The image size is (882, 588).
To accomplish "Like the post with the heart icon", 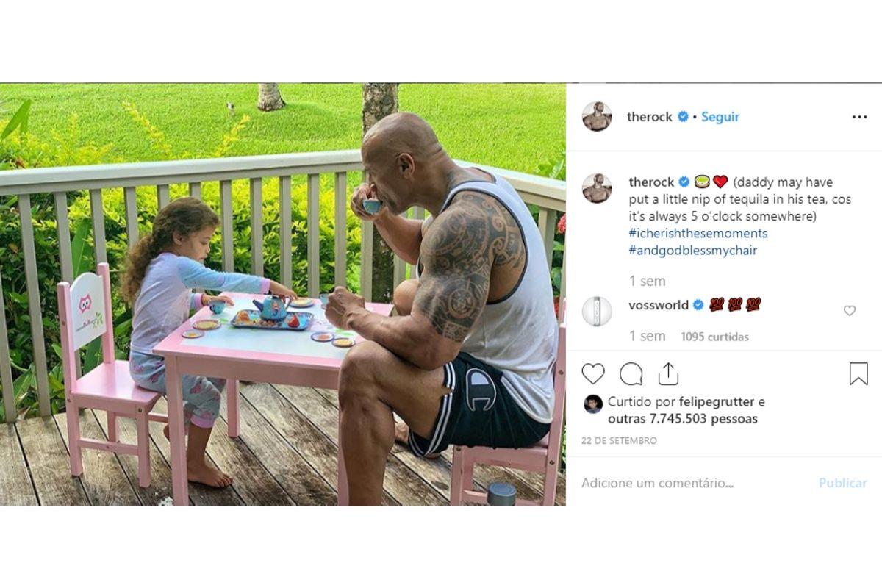I will click(x=593, y=374).
